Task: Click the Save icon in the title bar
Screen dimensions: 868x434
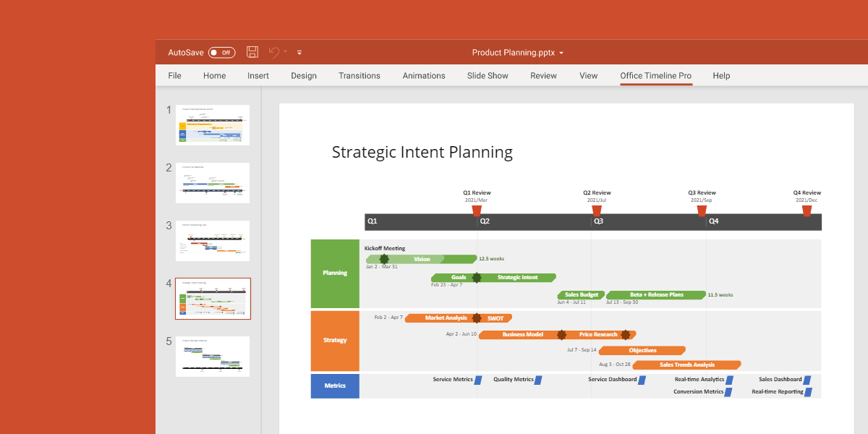Action: click(x=252, y=52)
